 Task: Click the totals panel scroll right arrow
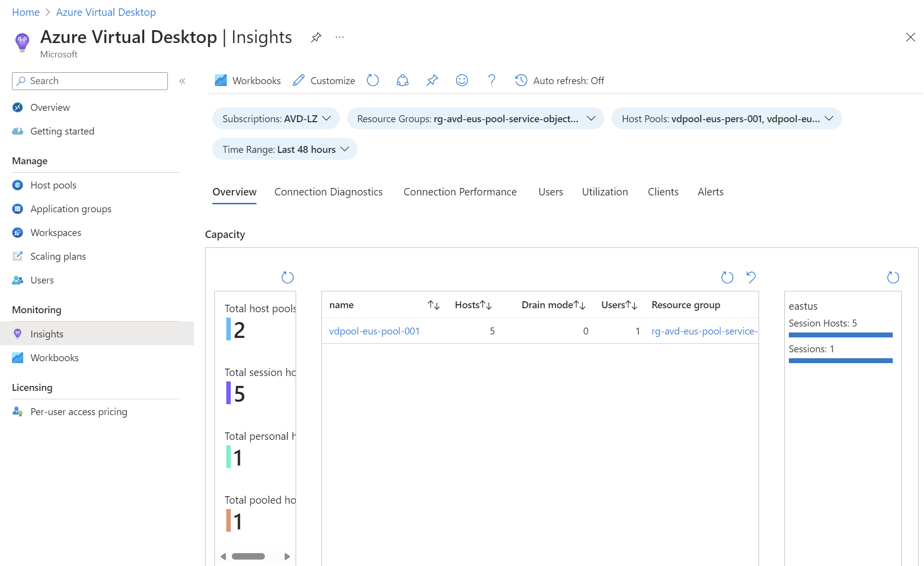click(x=287, y=557)
